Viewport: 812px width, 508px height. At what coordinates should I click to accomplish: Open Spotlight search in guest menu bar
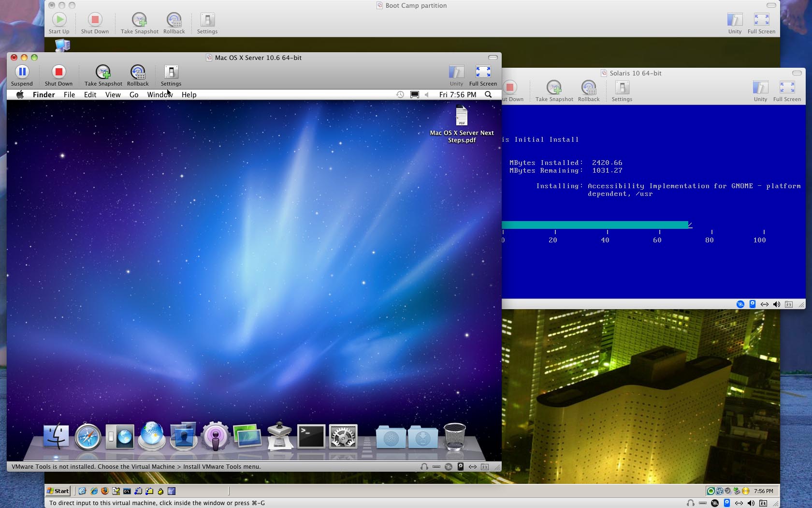(488, 95)
